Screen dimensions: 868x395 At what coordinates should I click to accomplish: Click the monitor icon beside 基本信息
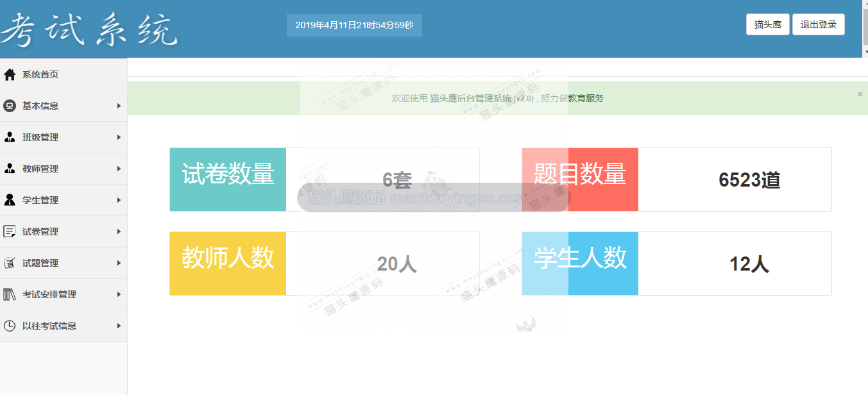tap(10, 106)
